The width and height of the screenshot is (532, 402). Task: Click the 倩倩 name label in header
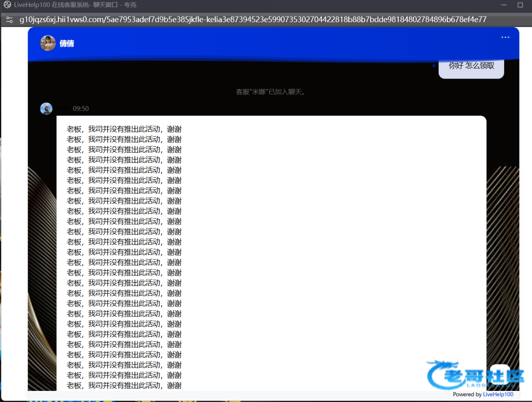tap(67, 43)
